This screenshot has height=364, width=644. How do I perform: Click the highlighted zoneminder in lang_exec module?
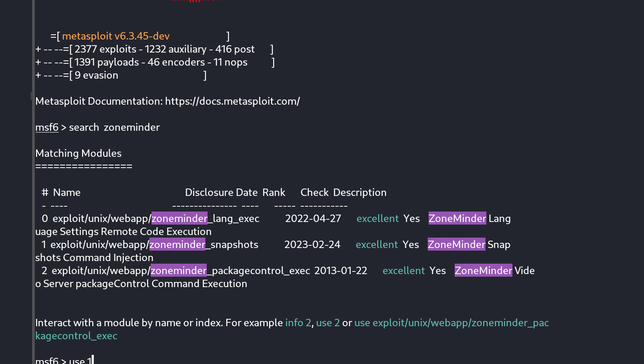[x=179, y=218]
